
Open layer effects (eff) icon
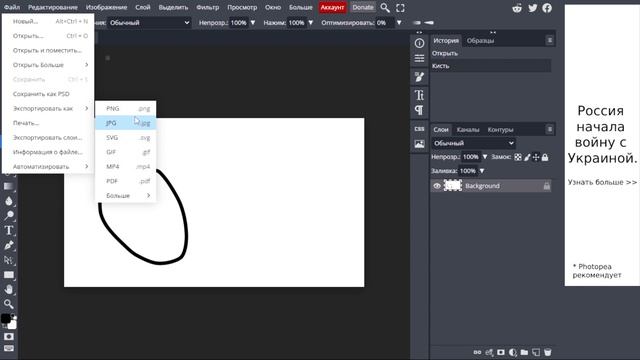click(x=489, y=352)
